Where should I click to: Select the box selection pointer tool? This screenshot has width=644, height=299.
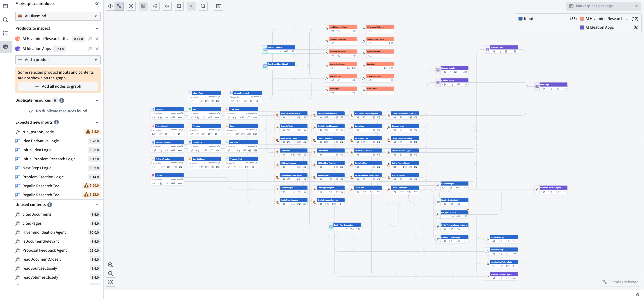point(119,6)
